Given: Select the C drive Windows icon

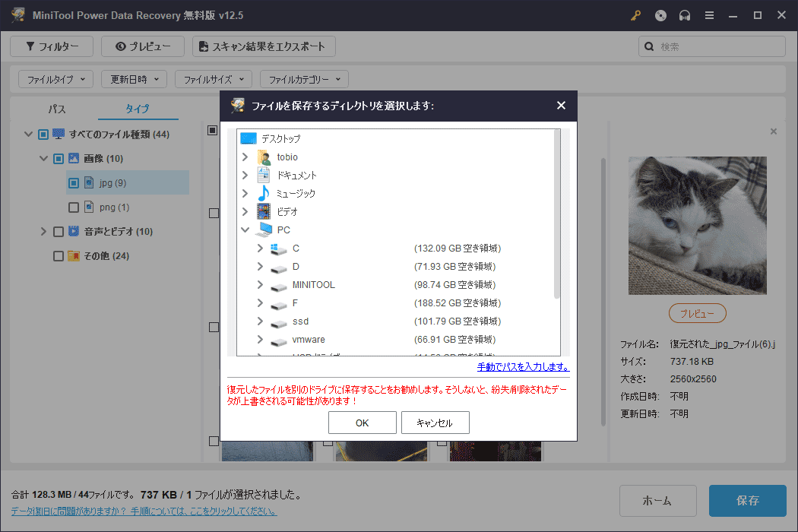Looking at the screenshot, I should (279, 249).
